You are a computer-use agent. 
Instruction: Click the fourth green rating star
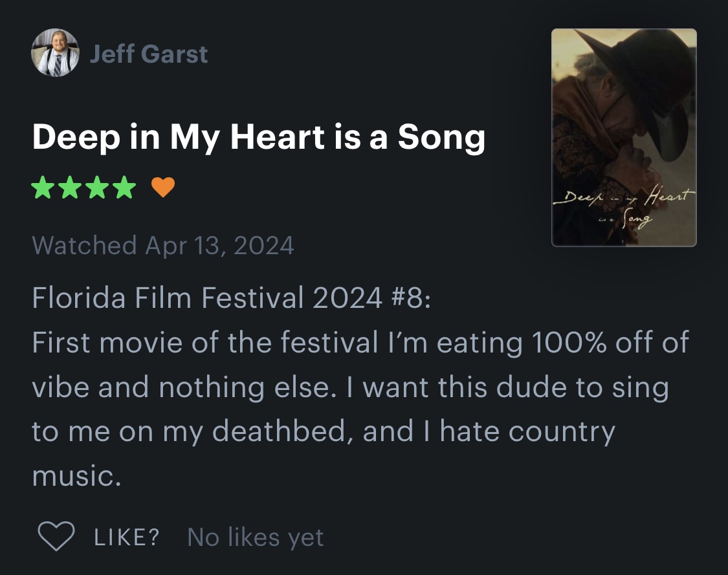coord(125,188)
